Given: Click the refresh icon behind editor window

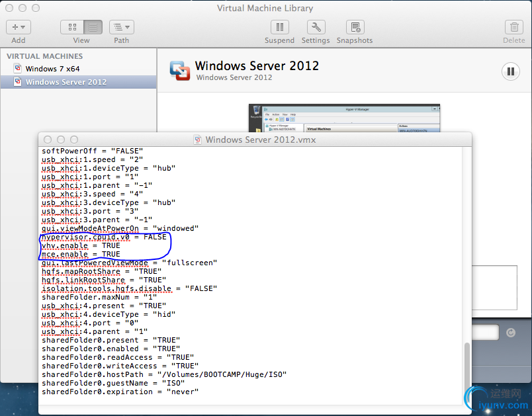Looking at the screenshot, I should [511, 333].
